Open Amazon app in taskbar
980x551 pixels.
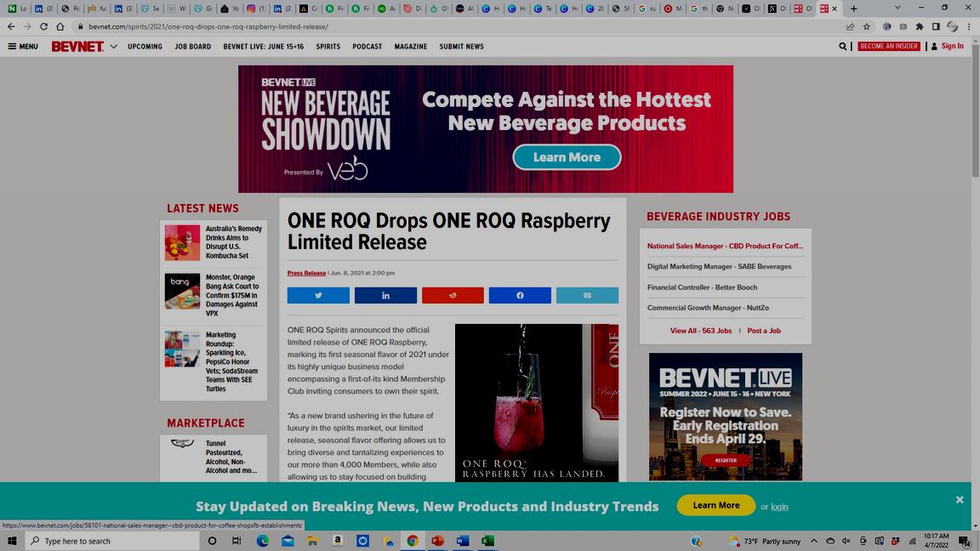coord(338,541)
